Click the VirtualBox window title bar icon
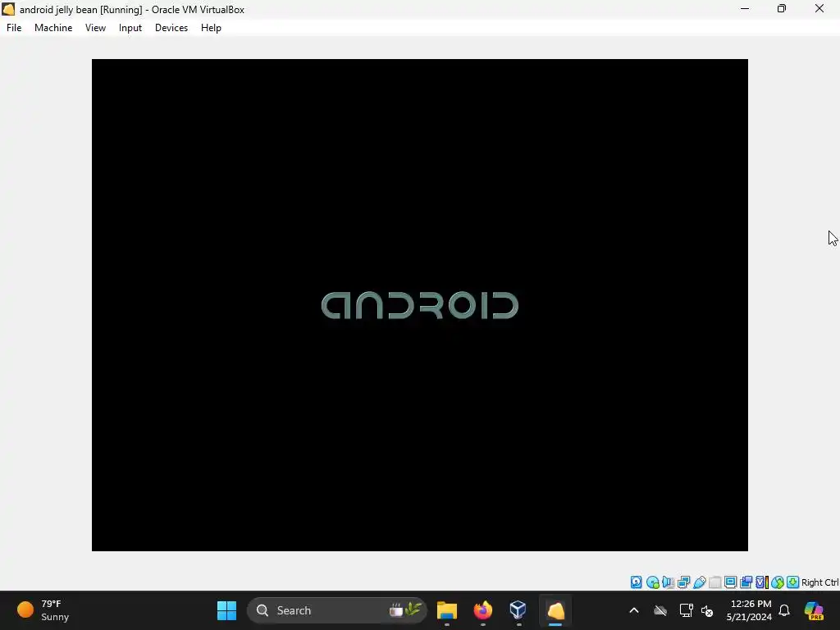 click(x=8, y=9)
